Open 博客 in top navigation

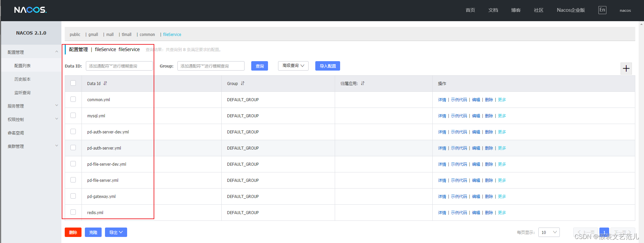(x=516, y=10)
